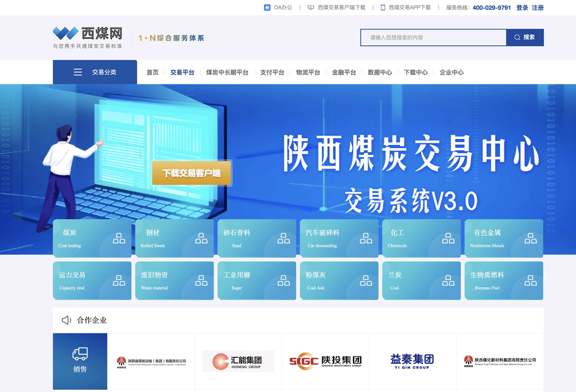Click the 登录 login link
This screenshot has width=576, height=392.
(x=522, y=8)
